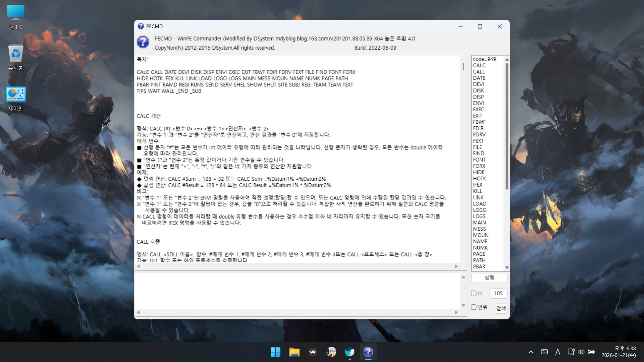Select MESS in the command list
The height and width of the screenshot is (362, 644).
pos(479,229)
